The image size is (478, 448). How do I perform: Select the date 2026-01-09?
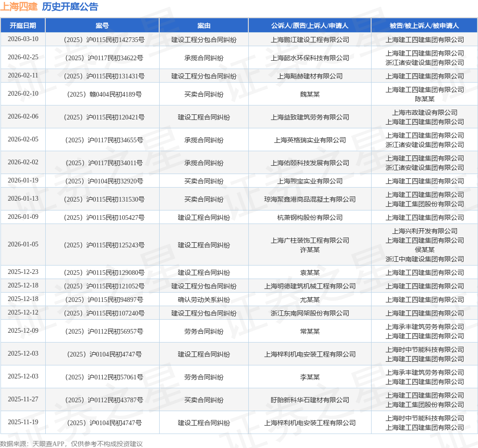pyautogui.click(x=23, y=217)
